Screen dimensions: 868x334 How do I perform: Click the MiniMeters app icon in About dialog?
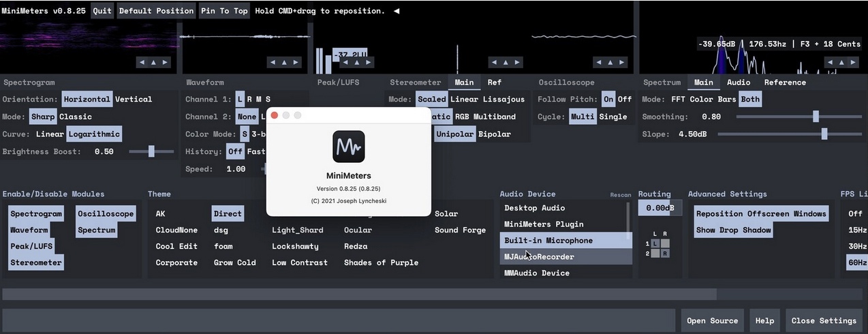(348, 146)
